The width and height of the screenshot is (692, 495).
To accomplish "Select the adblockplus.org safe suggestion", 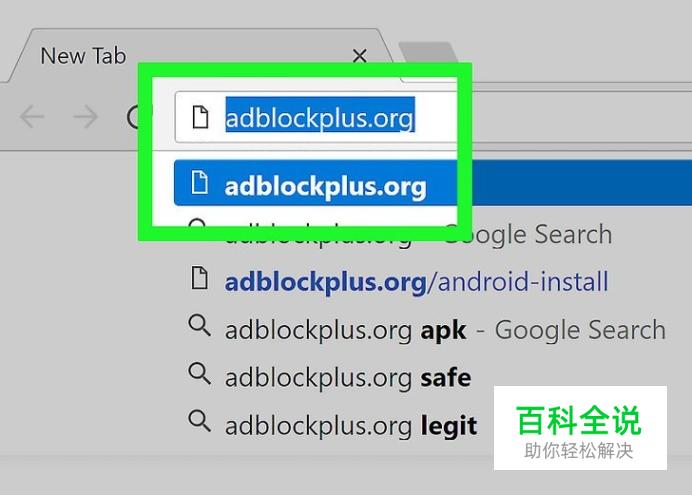I will (348, 378).
